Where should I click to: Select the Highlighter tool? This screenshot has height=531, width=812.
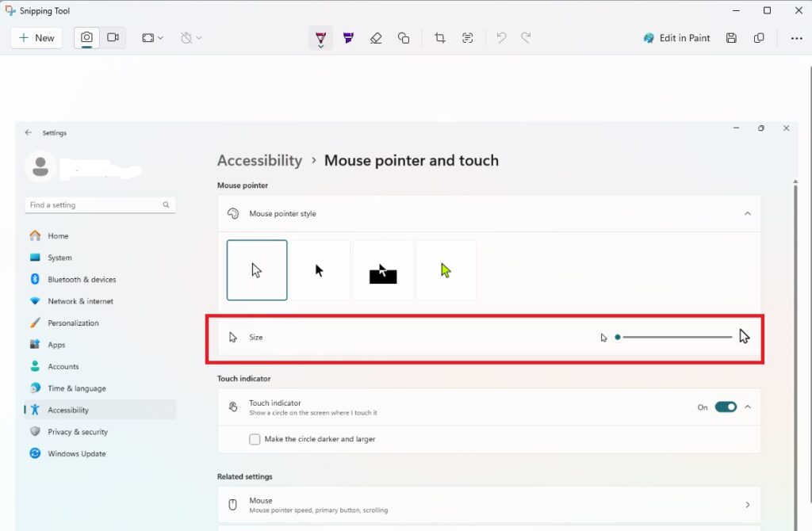(x=348, y=37)
